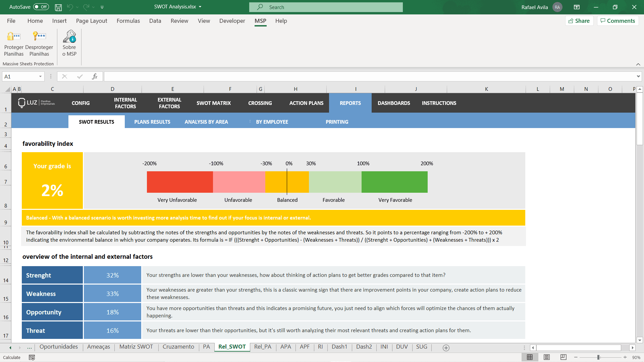The height and width of the screenshot is (362, 644).
Task: Open the Rel_PA sheet tab
Action: click(263, 347)
